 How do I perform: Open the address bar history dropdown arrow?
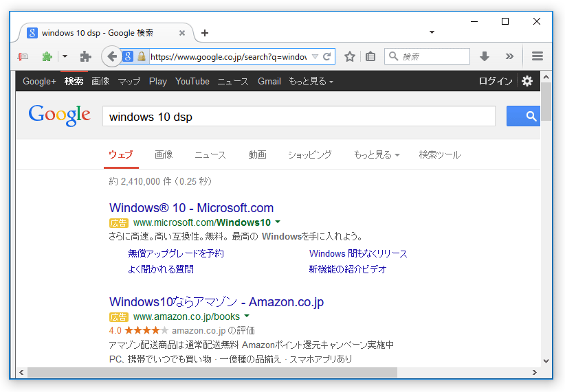coord(315,56)
